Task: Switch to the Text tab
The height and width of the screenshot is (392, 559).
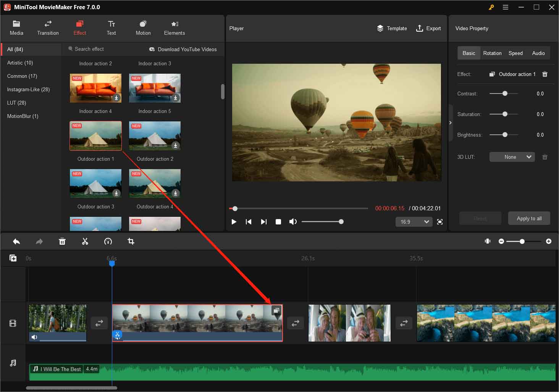Action: (x=111, y=28)
